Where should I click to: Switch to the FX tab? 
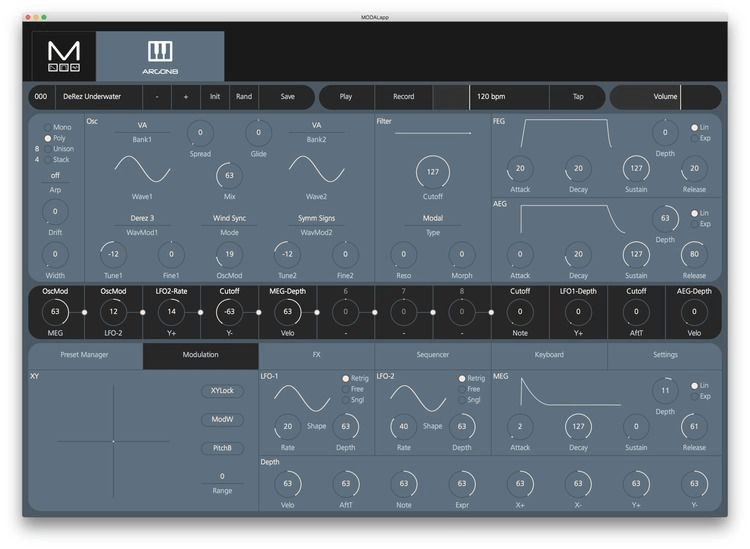point(316,355)
